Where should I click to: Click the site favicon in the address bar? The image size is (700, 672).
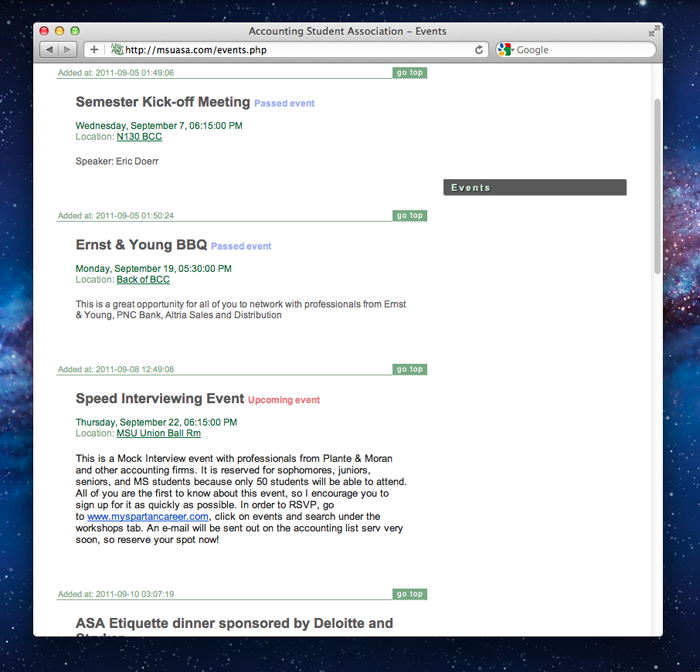click(116, 50)
